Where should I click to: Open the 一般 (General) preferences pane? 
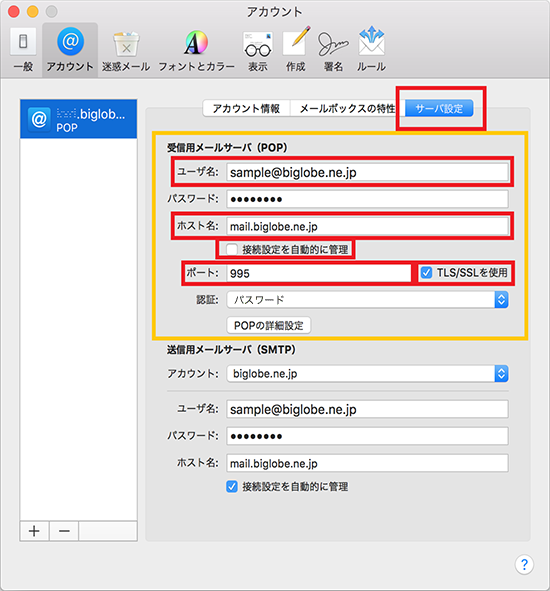(23, 50)
